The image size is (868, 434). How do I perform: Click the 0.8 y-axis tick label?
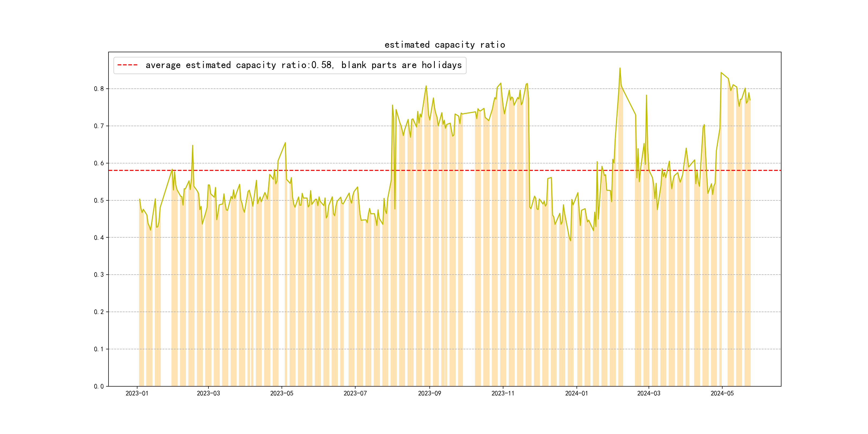(x=99, y=89)
